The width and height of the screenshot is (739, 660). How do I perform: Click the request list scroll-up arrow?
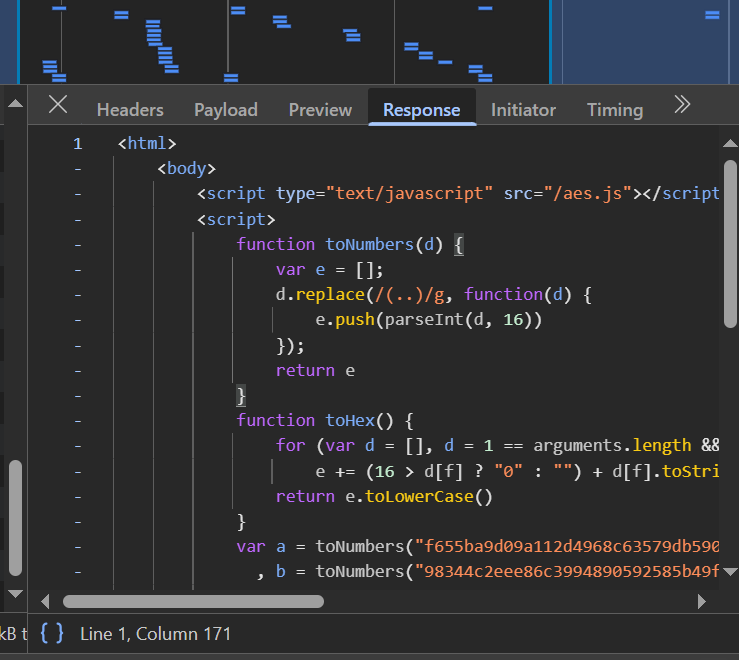pyautogui.click(x=14, y=102)
